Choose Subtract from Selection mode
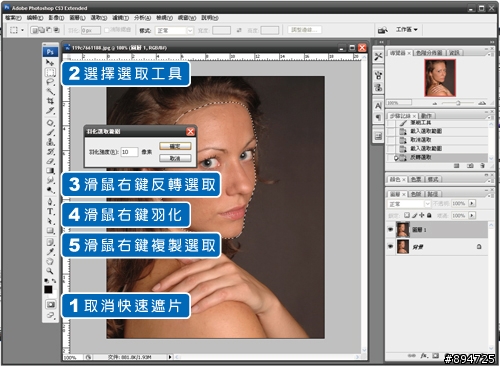The image size is (500, 367). tap(49, 30)
